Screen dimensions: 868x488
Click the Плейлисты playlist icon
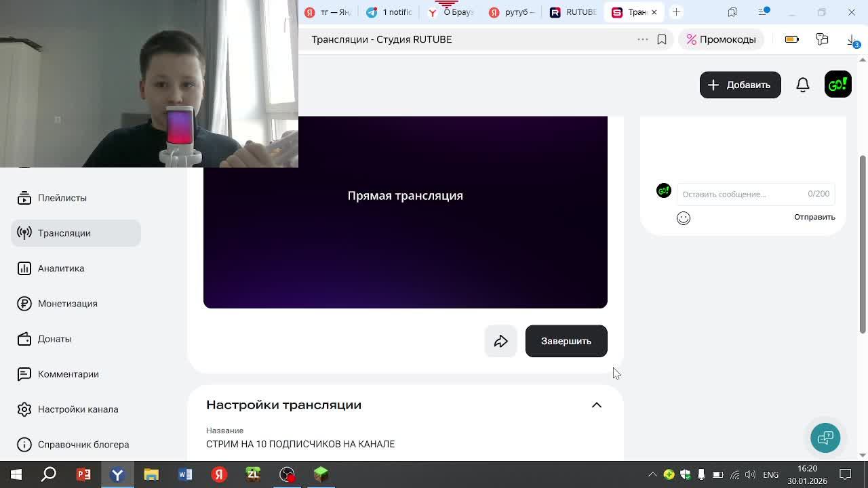tap(24, 198)
